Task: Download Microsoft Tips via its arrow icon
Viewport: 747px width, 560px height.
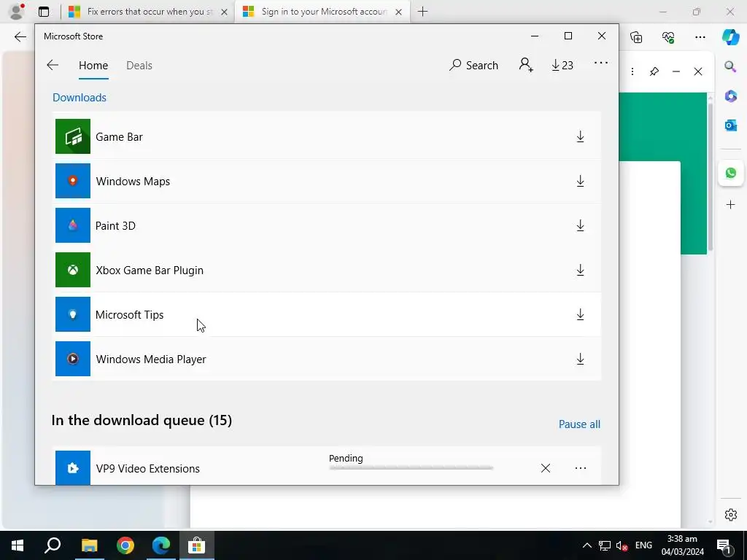Action: click(x=580, y=314)
